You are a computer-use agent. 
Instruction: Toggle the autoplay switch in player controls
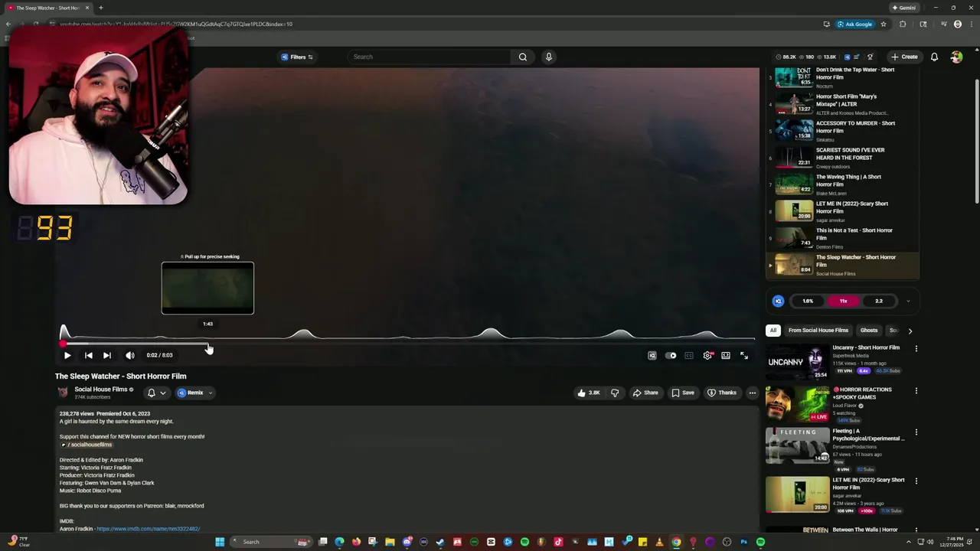(x=671, y=355)
